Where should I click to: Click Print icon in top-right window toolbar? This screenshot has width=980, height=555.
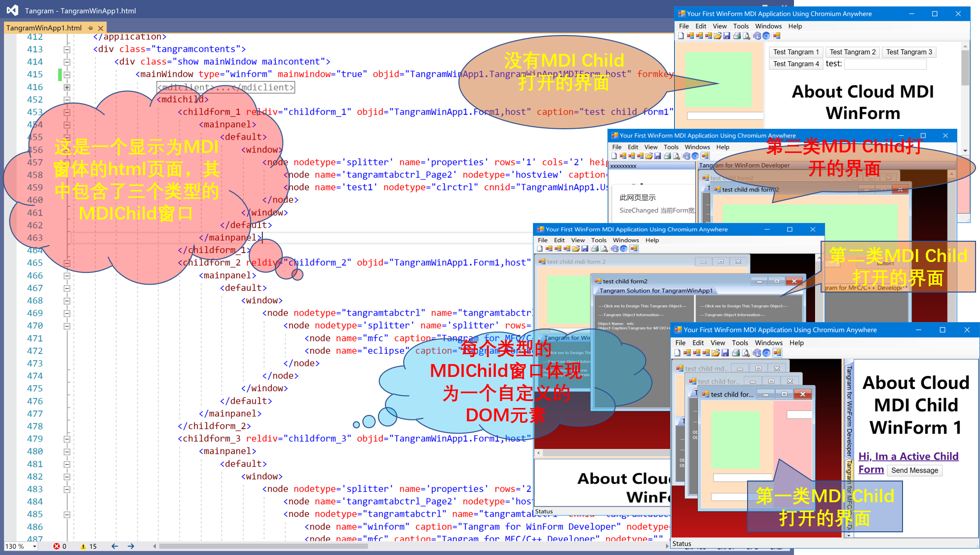[737, 36]
